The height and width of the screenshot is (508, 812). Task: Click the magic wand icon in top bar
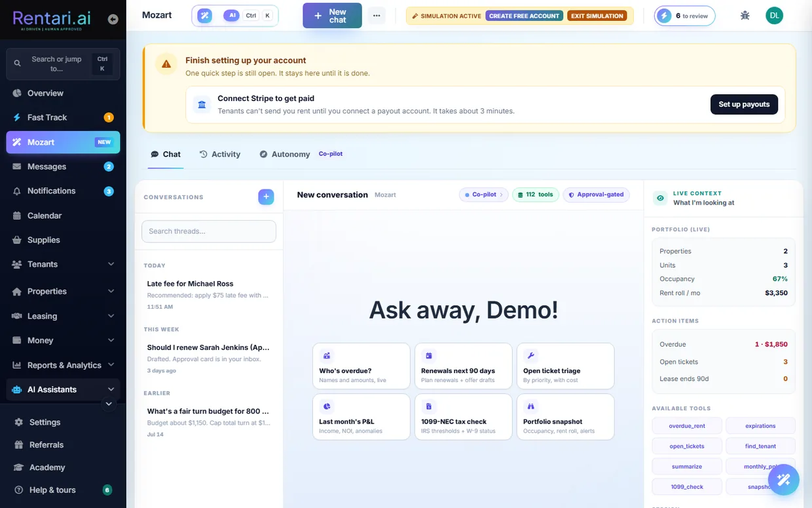pos(205,15)
